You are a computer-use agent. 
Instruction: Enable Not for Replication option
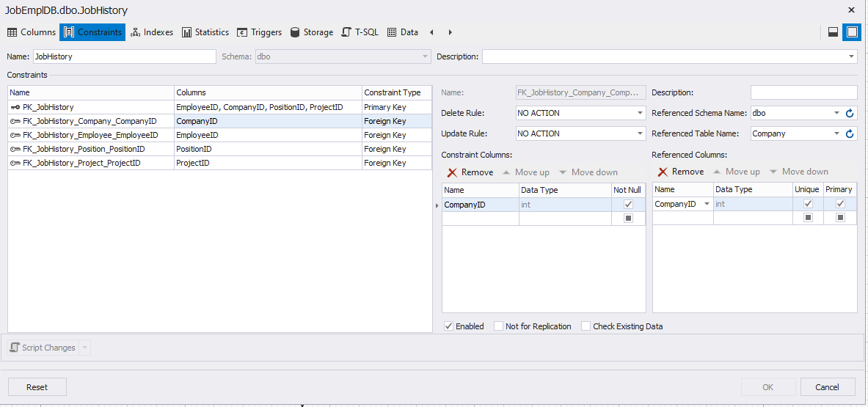tap(499, 326)
